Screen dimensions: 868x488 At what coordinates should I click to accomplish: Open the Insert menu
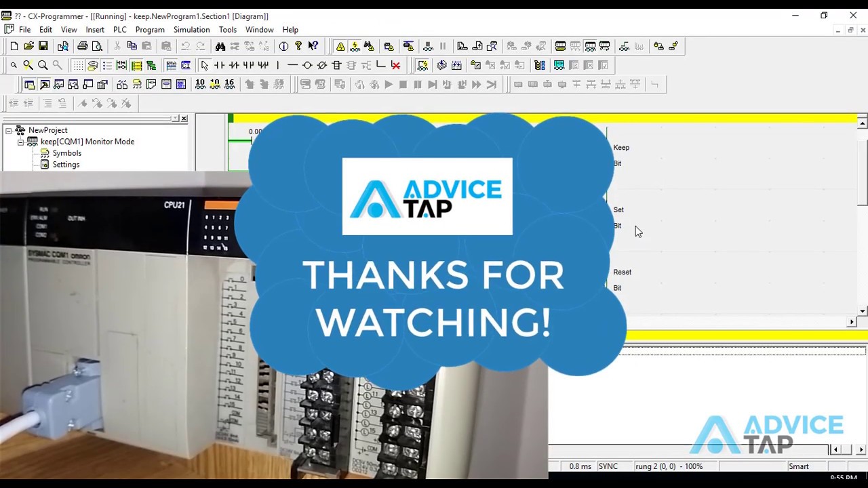95,30
